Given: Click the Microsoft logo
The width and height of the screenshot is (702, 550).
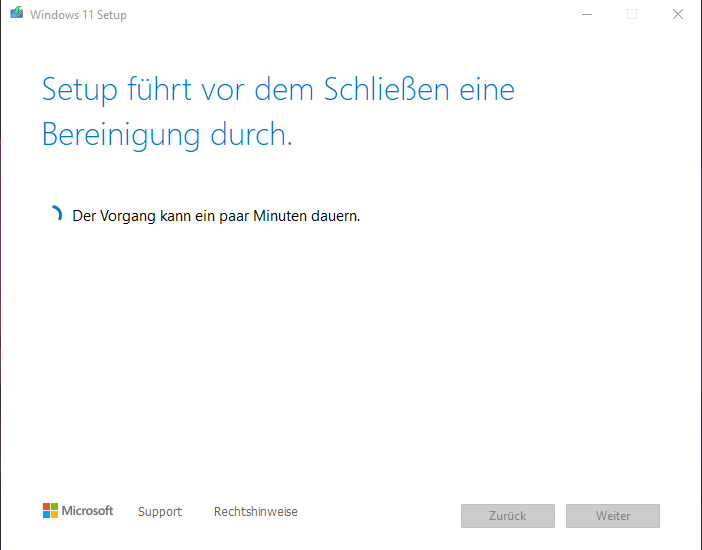Looking at the screenshot, I should [78, 511].
